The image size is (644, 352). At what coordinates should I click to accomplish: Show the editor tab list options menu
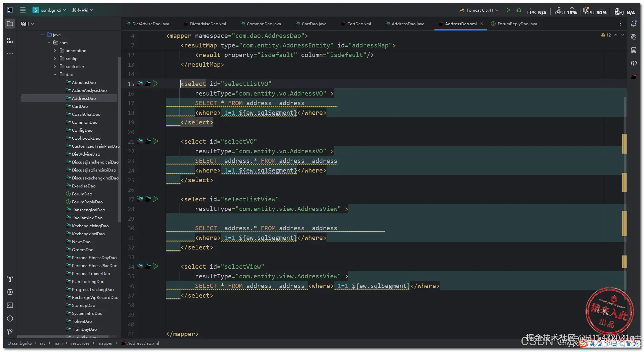tap(620, 24)
